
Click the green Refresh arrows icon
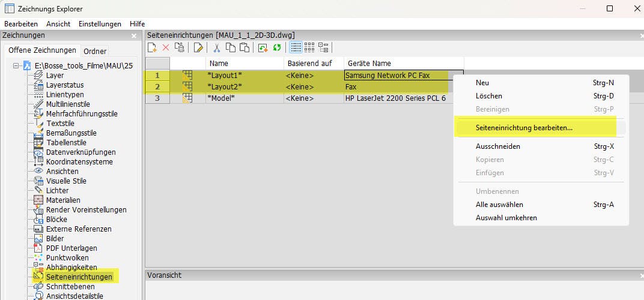click(x=277, y=47)
